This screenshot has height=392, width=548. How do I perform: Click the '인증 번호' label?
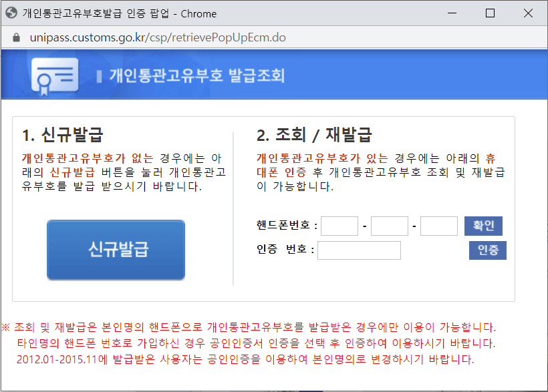point(285,250)
